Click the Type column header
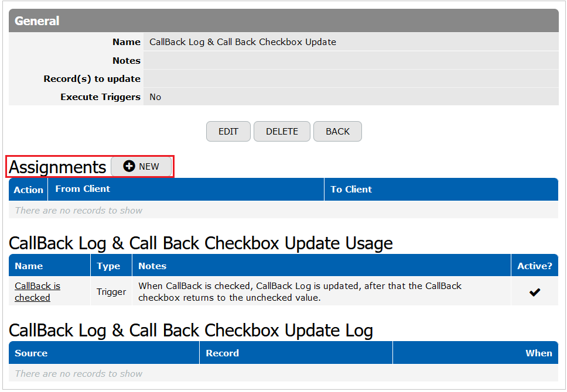Screen dimensions: 567x392 click(x=108, y=266)
